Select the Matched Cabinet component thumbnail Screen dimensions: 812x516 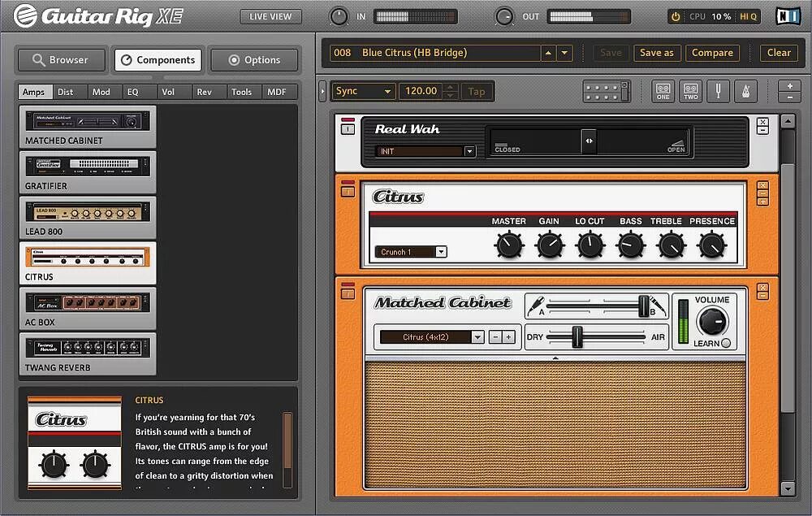tap(88, 127)
